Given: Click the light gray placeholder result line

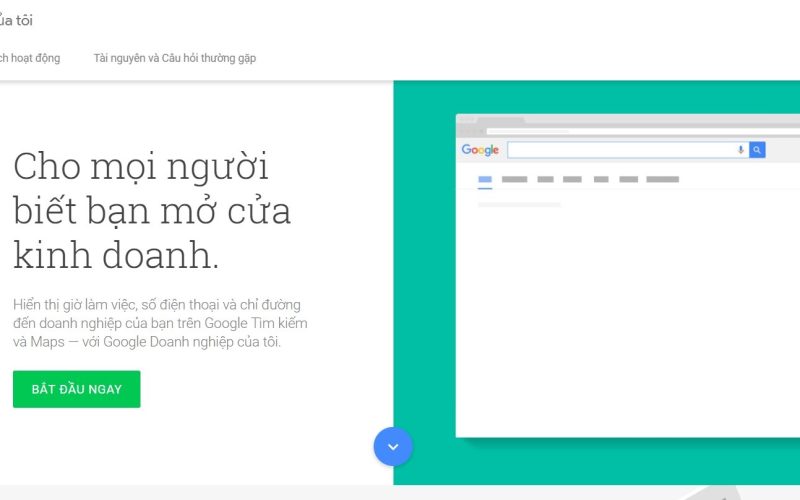Looking at the screenshot, I should click(x=519, y=204).
